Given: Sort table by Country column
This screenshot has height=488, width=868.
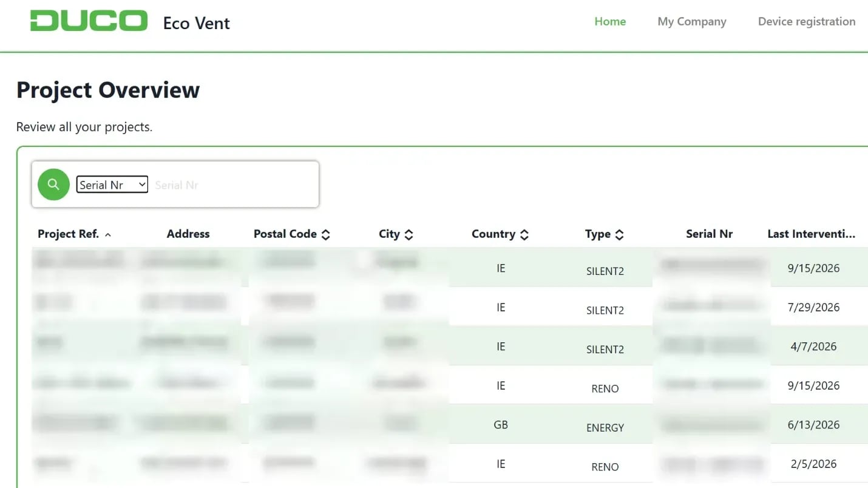Looking at the screenshot, I should 500,234.
